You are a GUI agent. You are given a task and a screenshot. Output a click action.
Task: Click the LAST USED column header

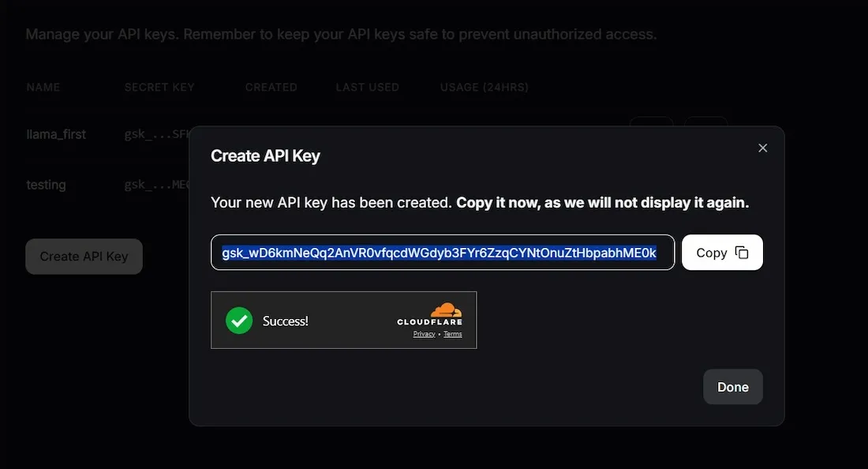pos(367,87)
